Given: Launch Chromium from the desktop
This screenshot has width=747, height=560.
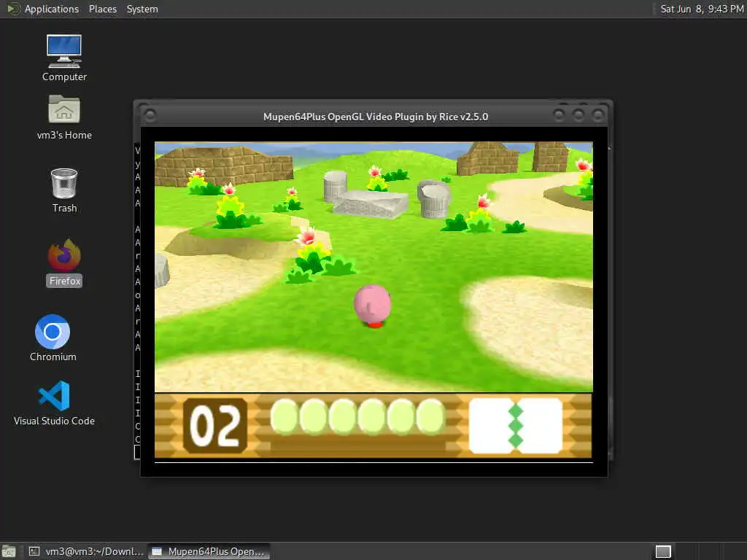Looking at the screenshot, I should (x=53, y=338).
